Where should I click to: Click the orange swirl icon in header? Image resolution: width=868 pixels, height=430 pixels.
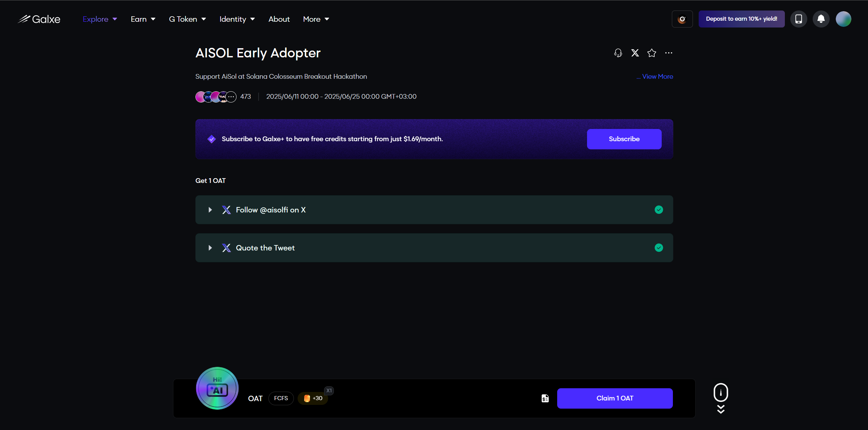682,19
